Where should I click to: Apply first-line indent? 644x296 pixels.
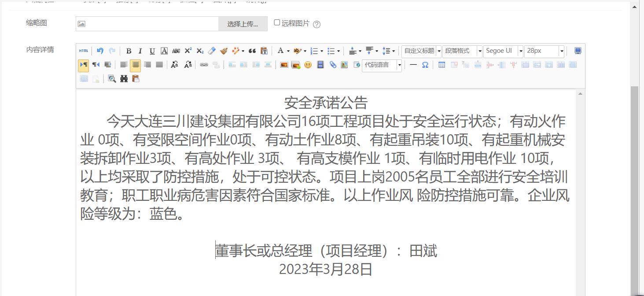click(107, 65)
